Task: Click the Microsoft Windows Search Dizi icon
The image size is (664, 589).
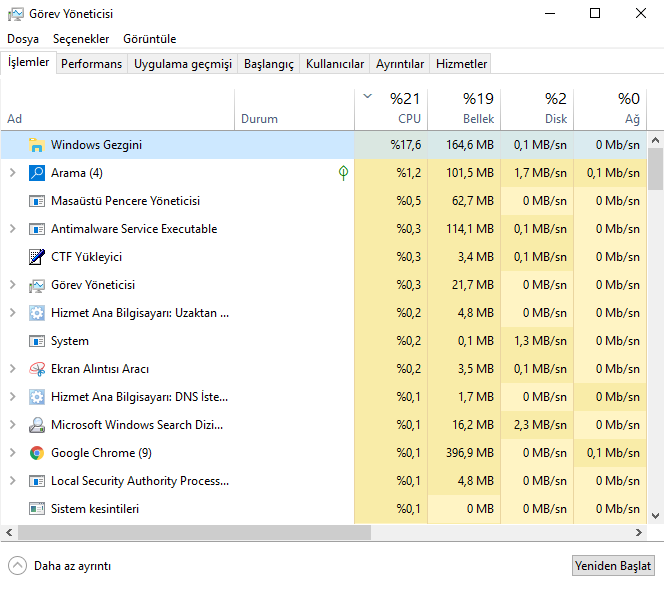Action: 37,425
